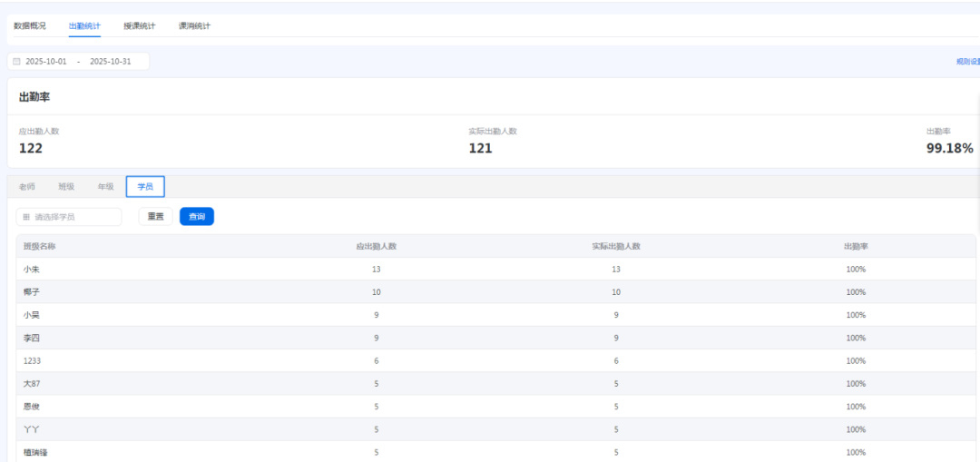Image resolution: width=980 pixels, height=462 pixels.
Task: Click the end date 2025-10-31
Action: tap(111, 62)
